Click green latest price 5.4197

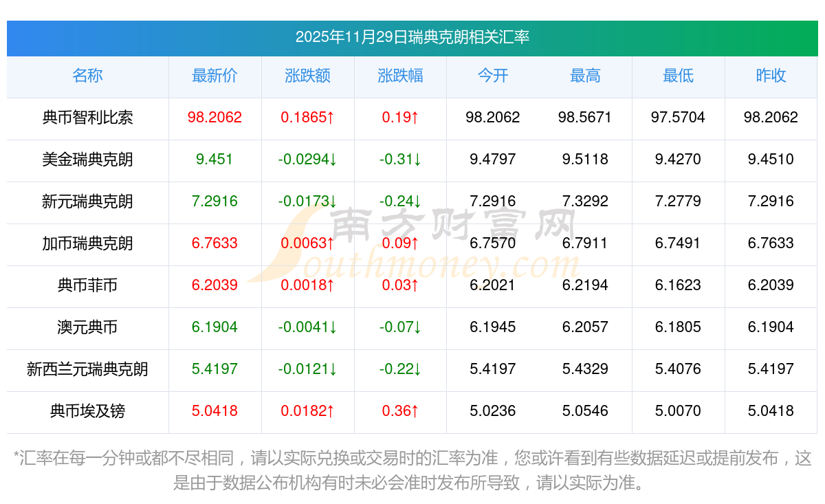coord(214,369)
